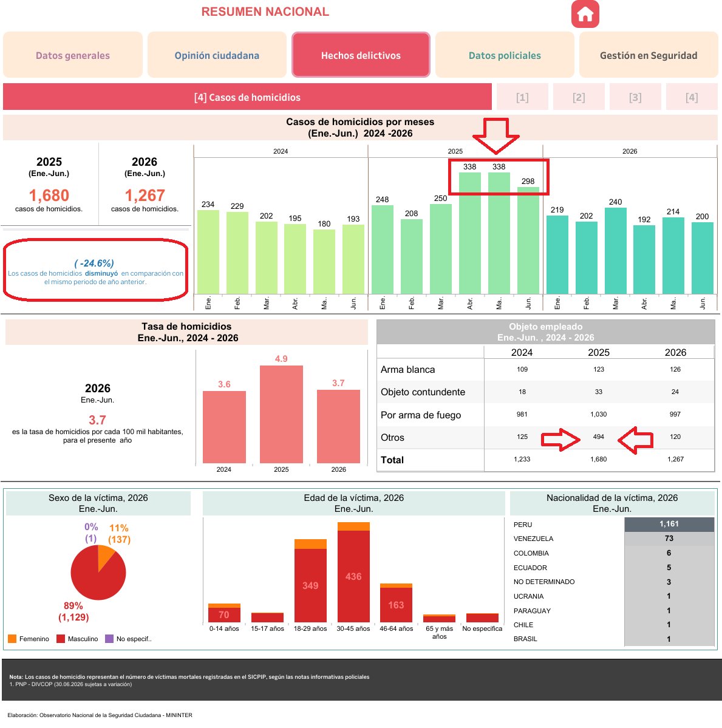722x728 pixels.
Task: Click the 2026 homicide rate bar 3.7
Action: click(x=338, y=426)
